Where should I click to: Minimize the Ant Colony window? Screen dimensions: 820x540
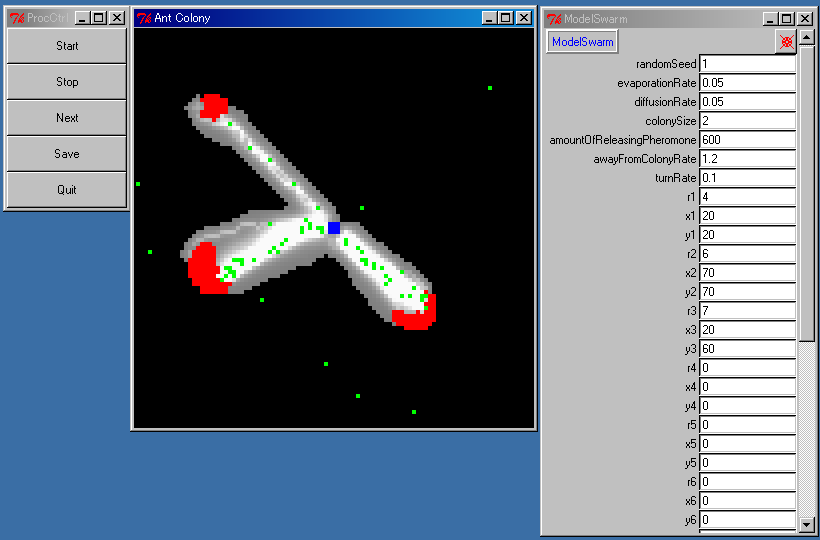(489, 18)
